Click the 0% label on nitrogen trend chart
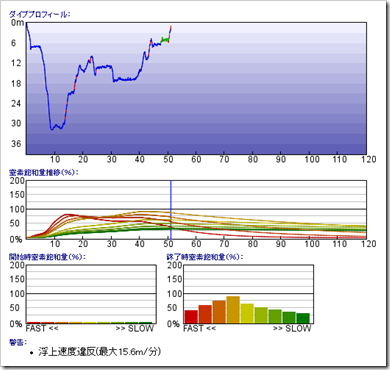Screen dimensions: 390x370 pos(16,239)
